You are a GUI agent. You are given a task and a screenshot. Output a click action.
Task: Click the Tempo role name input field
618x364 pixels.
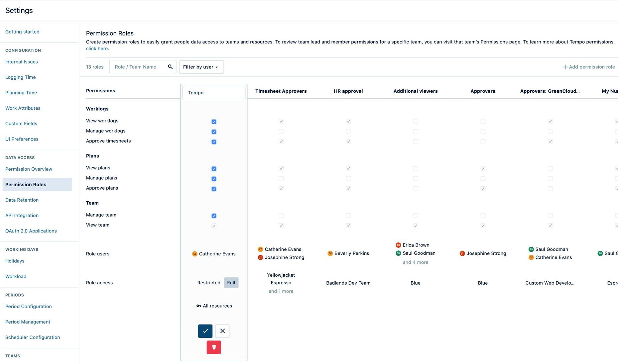coord(214,92)
